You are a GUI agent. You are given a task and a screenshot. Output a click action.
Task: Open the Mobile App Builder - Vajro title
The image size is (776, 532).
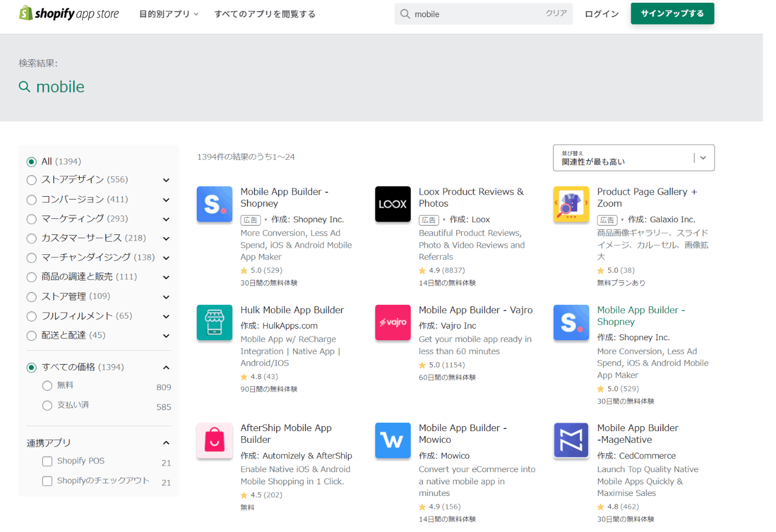476,310
